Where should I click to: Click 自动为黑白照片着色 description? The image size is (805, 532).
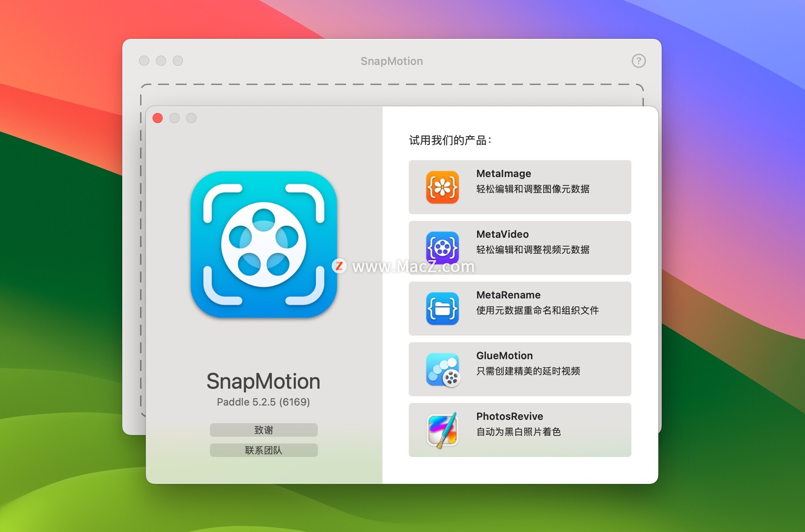pyautogui.click(x=518, y=432)
